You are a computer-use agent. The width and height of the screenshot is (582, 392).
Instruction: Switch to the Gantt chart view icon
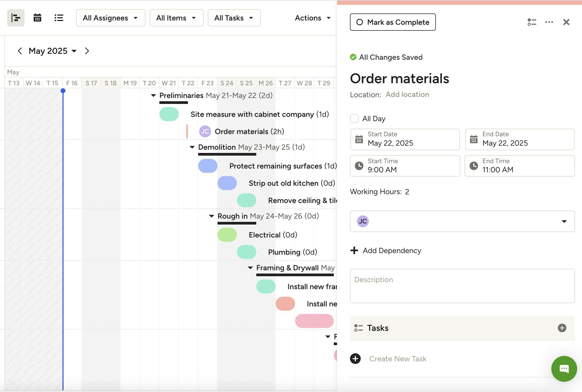pos(16,18)
